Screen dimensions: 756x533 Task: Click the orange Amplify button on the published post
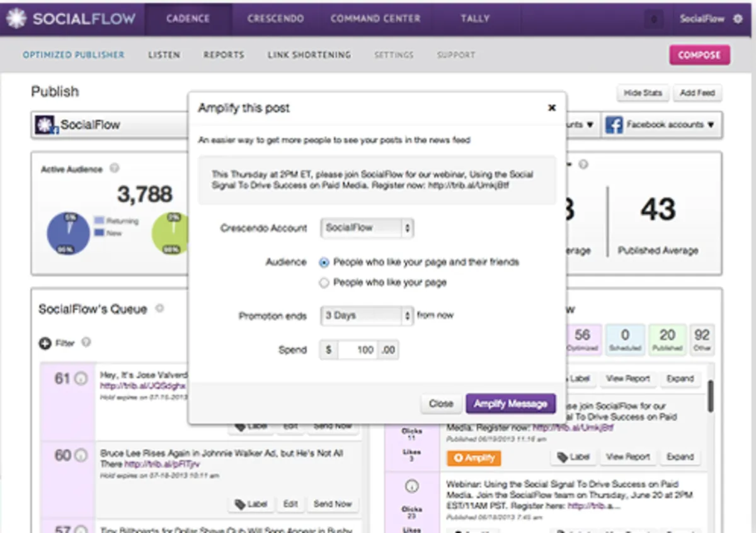(474, 458)
